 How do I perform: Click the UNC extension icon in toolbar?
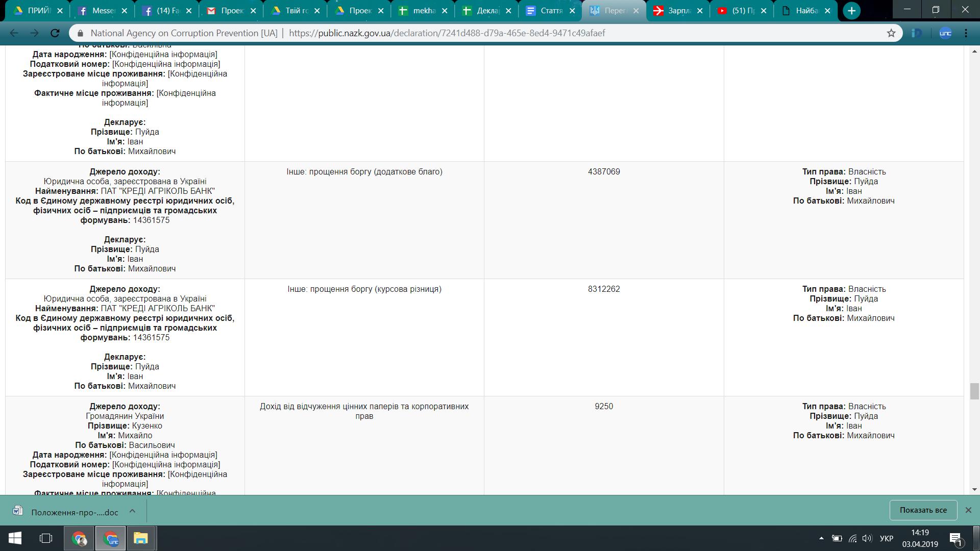tap(945, 33)
